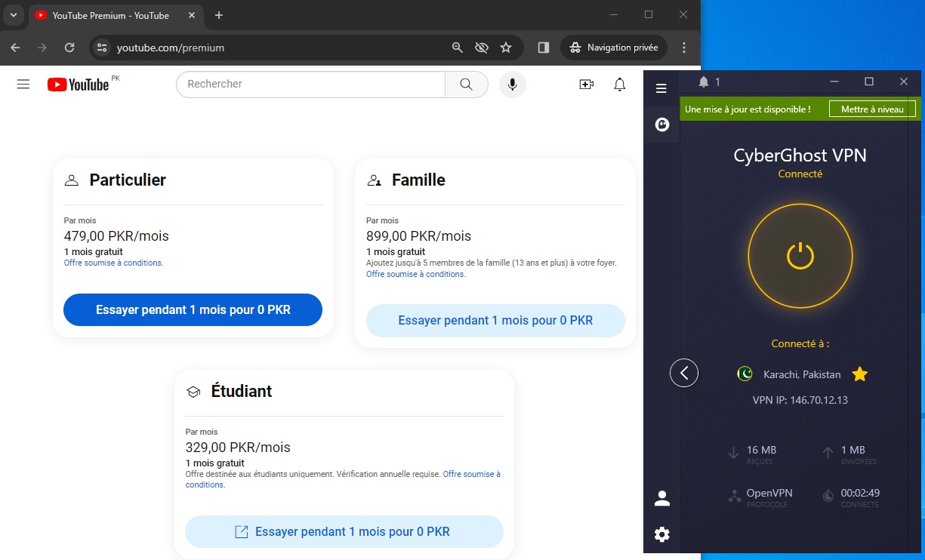Image resolution: width=925 pixels, height=560 pixels.
Task: Bookmark this page with the star icon
Action: [506, 48]
